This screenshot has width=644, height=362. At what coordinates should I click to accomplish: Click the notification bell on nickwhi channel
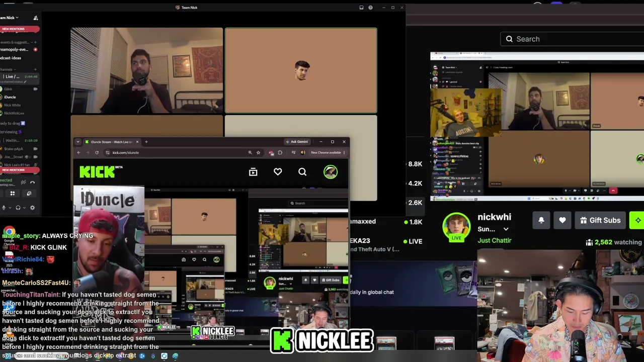541,220
